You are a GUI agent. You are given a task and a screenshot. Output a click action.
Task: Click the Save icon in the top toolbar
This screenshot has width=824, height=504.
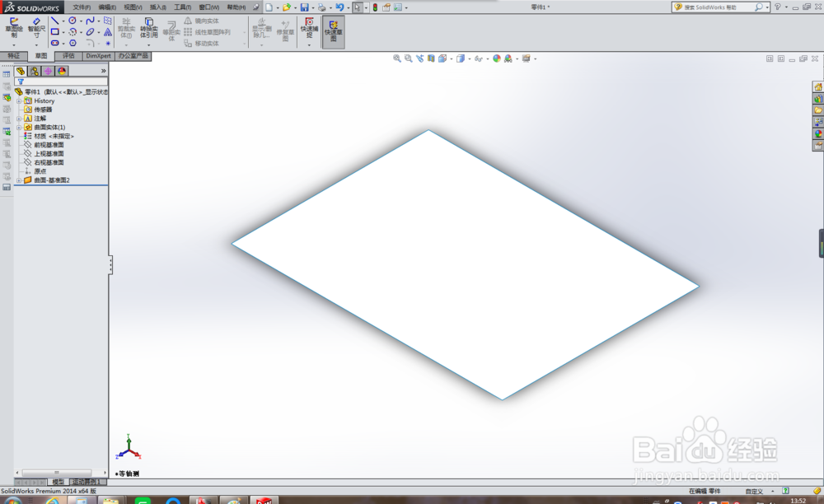pyautogui.click(x=304, y=7)
